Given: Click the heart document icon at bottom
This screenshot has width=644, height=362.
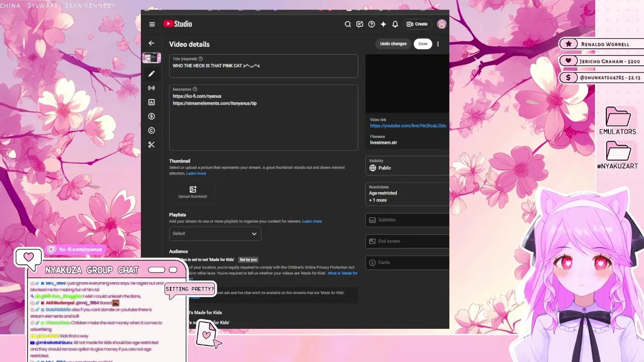Looking at the screenshot, I should coord(206,334).
